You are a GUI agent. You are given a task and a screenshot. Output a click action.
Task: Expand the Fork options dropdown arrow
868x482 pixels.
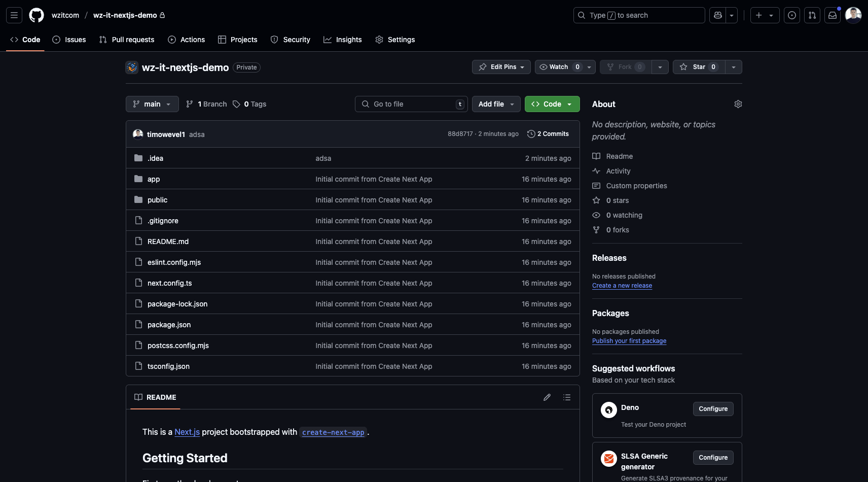coord(660,67)
